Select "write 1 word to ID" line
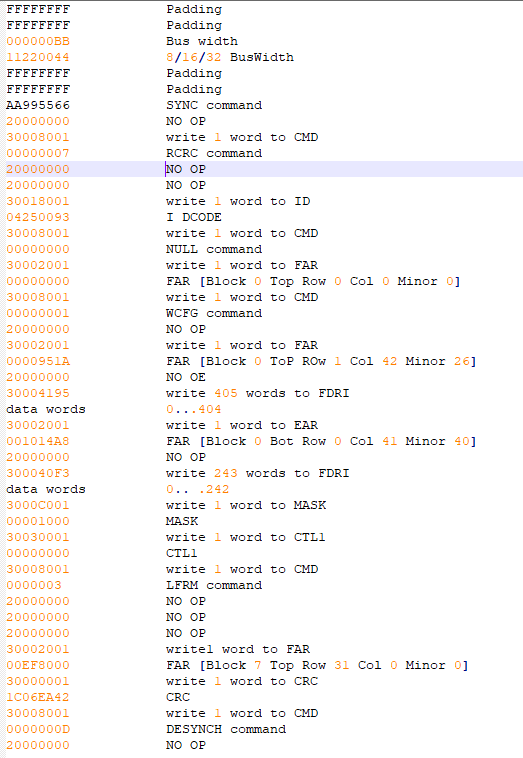 (238, 201)
